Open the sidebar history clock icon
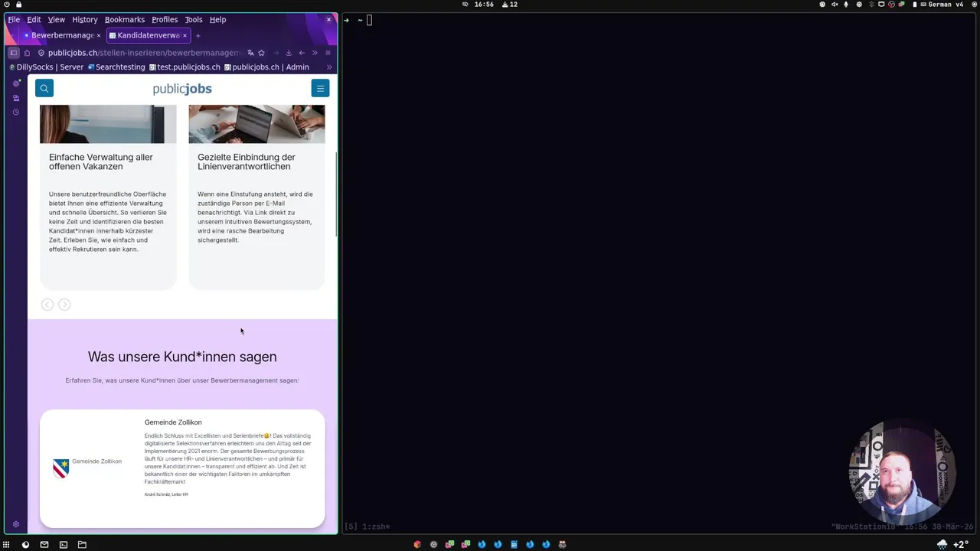Viewport: 980px width, 551px height. [x=15, y=112]
